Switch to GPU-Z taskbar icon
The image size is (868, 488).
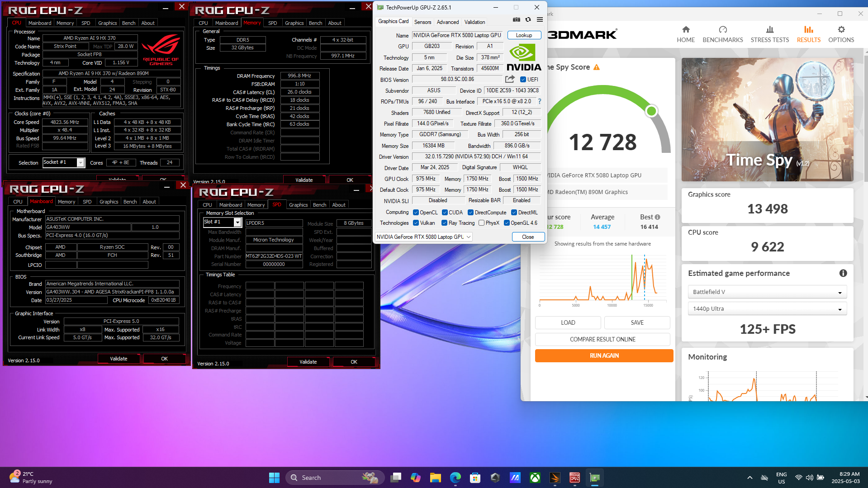pos(595,478)
